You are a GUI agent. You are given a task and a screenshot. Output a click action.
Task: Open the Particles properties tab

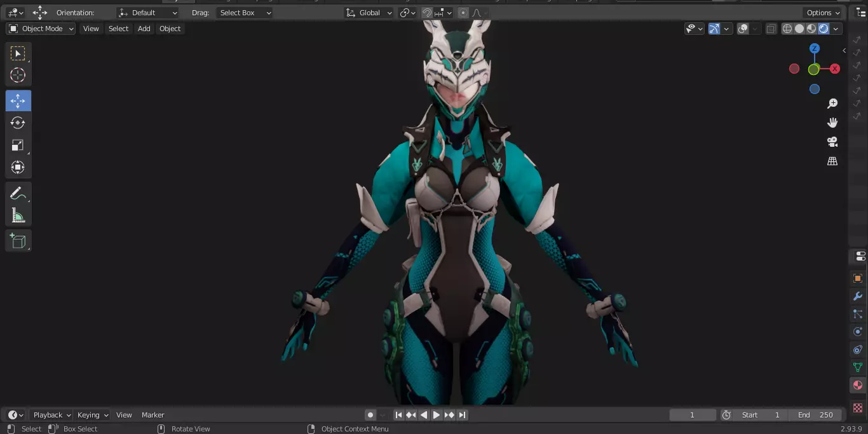(858, 314)
